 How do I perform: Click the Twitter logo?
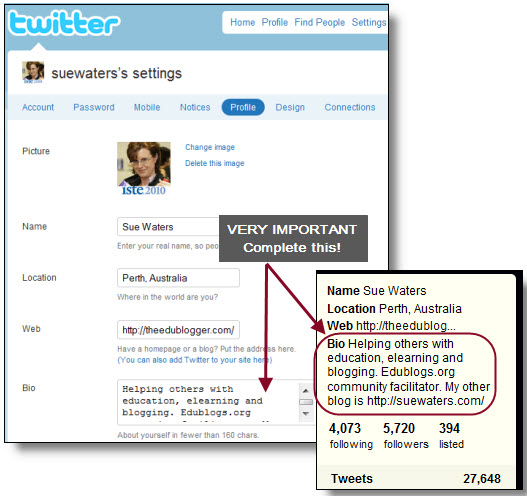tap(64, 23)
